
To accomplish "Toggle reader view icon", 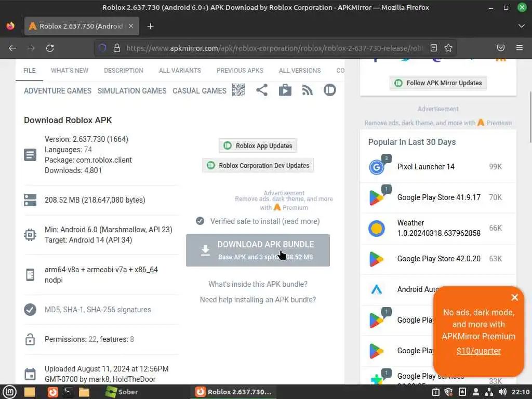I will tap(434, 48).
